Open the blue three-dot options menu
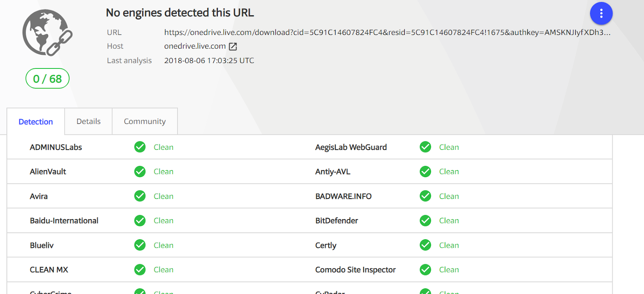644x294 pixels. coord(601,14)
